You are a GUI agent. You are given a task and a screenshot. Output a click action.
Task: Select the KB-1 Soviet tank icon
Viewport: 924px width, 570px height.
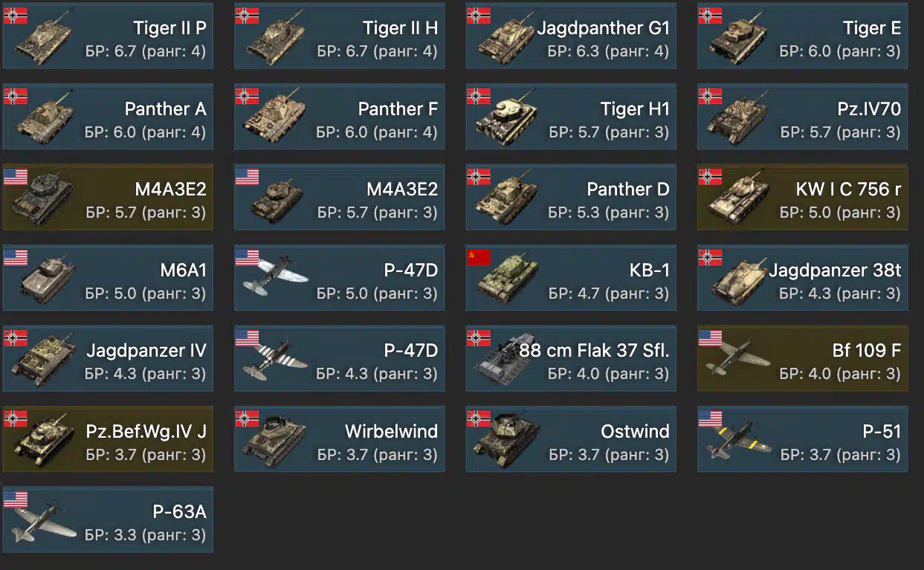pyautogui.click(x=507, y=280)
